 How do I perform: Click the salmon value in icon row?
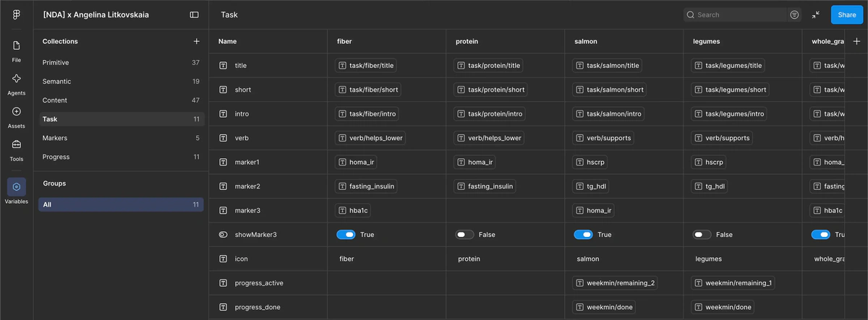pyautogui.click(x=588, y=259)
